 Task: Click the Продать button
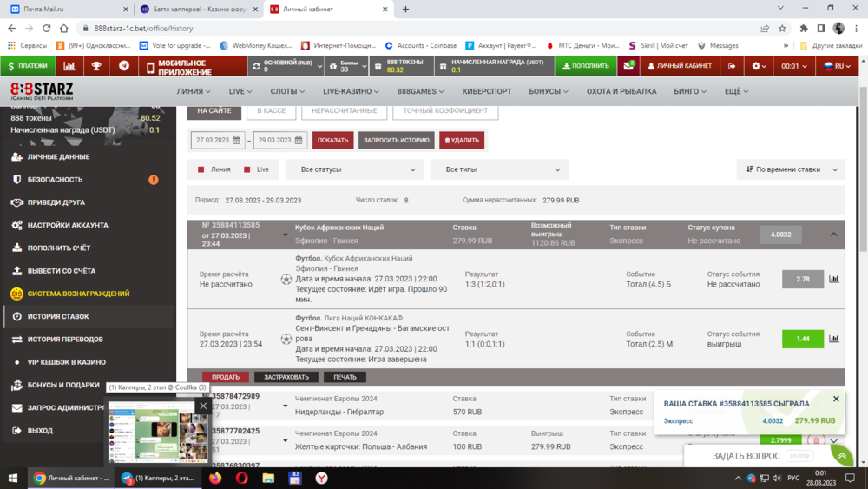pyautogui.click(x=226, y=377)
